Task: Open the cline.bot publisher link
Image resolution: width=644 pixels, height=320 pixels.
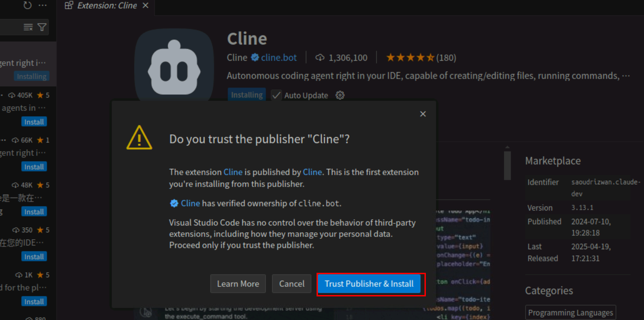Action: (279, 58)
